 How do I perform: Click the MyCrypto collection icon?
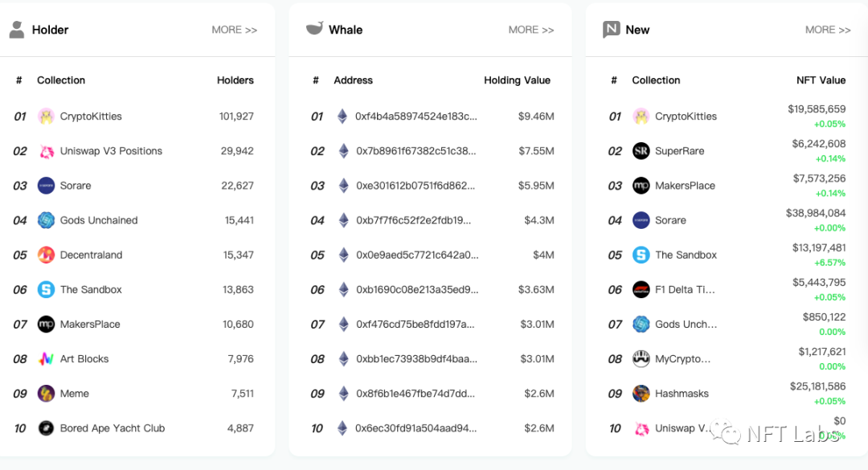[641, 359]
